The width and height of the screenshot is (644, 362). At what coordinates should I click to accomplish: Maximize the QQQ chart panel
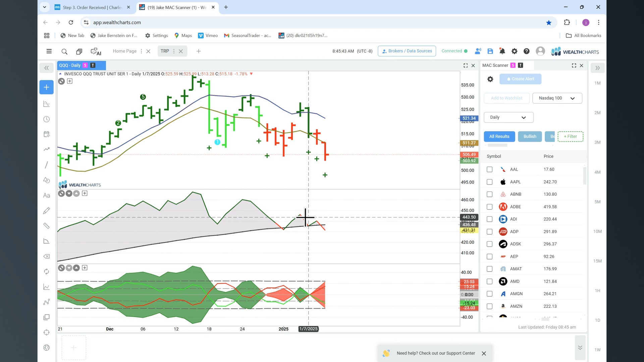(466, 65)
